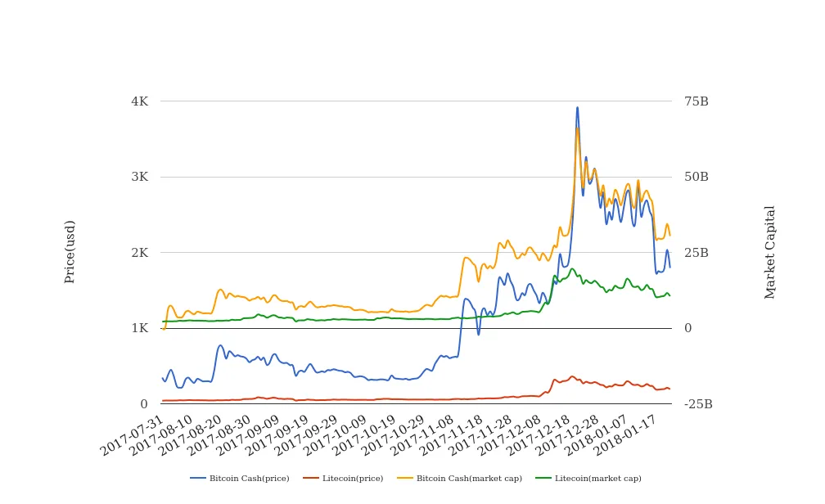This screenshot has width=825, height=504.
Task: Click the 0 tick on the left price axis
Action: coord(144,404)
